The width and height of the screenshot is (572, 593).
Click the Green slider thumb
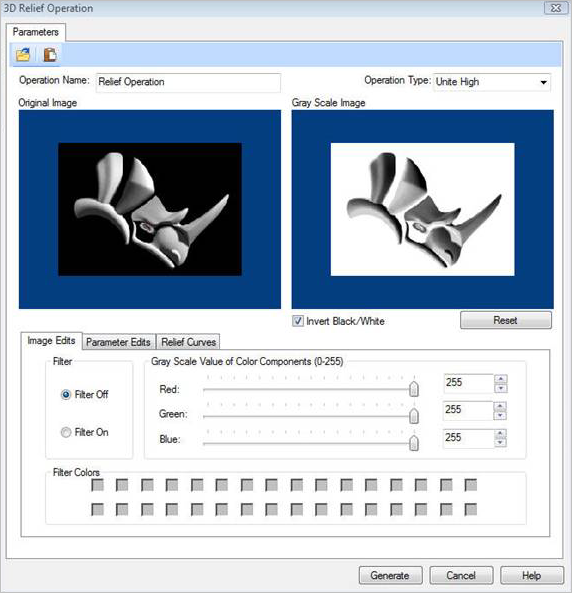click(414, 416)
